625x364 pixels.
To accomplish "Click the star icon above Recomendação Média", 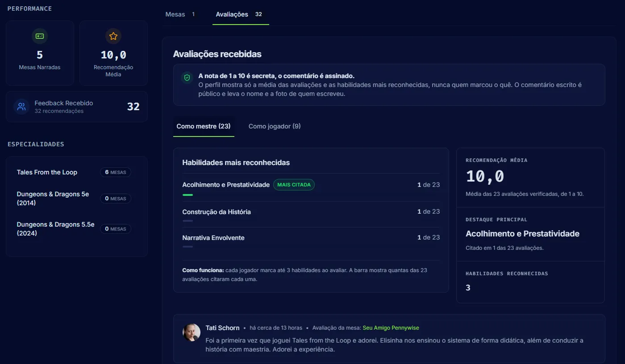I will [113, 36].
